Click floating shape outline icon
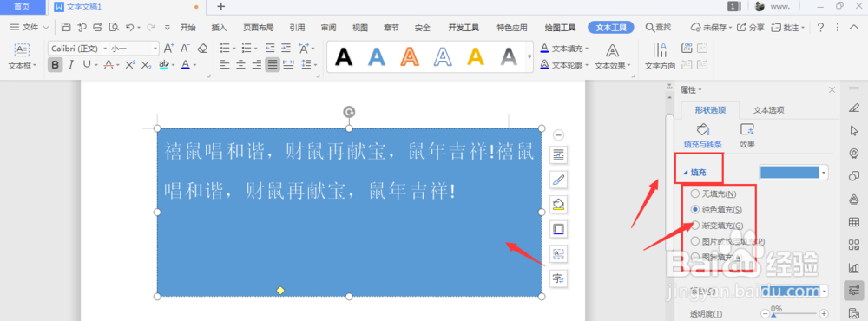Screen dimensions: 868x321 point(558,228)
